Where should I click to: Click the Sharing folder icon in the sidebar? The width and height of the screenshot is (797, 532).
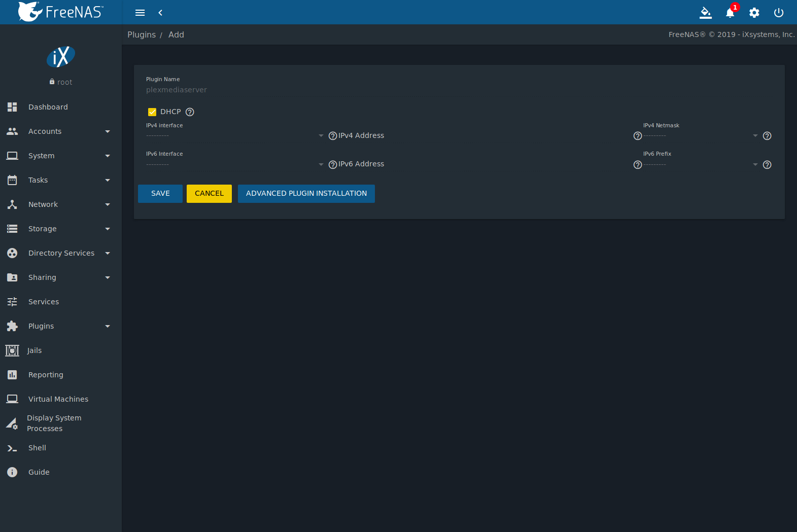[12, 277]
